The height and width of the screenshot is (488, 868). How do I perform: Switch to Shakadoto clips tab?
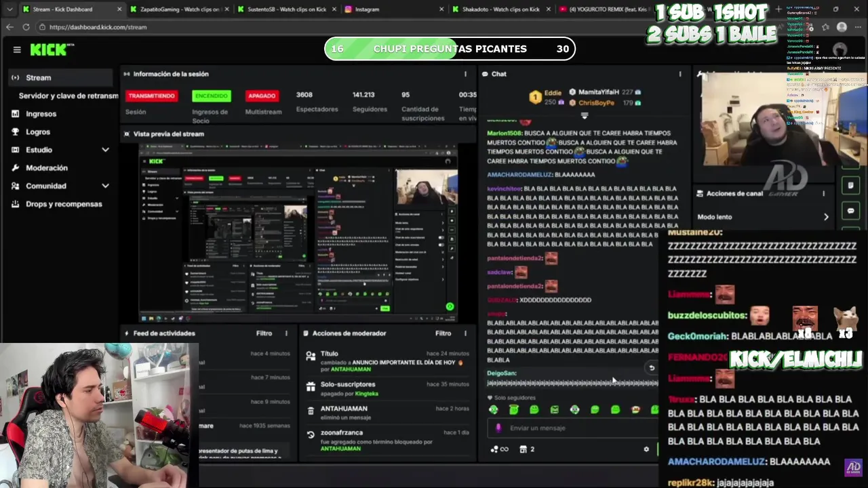click(500, 9)
